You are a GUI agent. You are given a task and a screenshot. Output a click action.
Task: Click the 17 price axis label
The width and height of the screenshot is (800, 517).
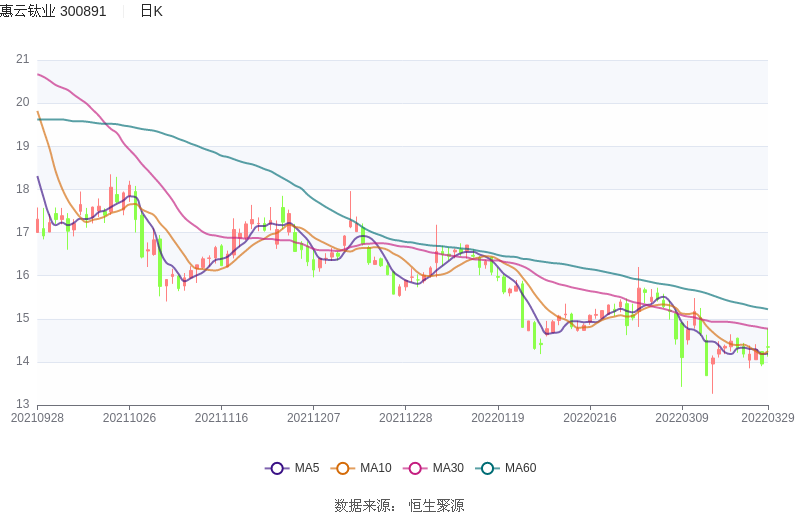coord(23,232)
